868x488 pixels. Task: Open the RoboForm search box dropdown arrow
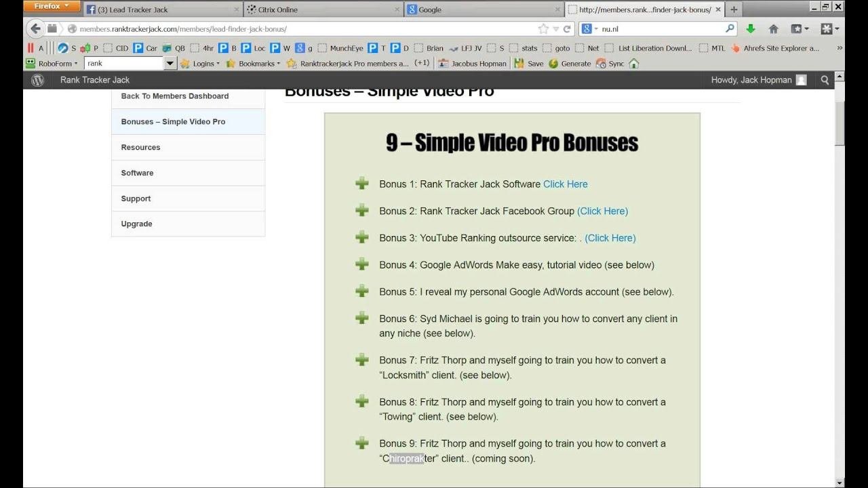click(x=170, y=64)
